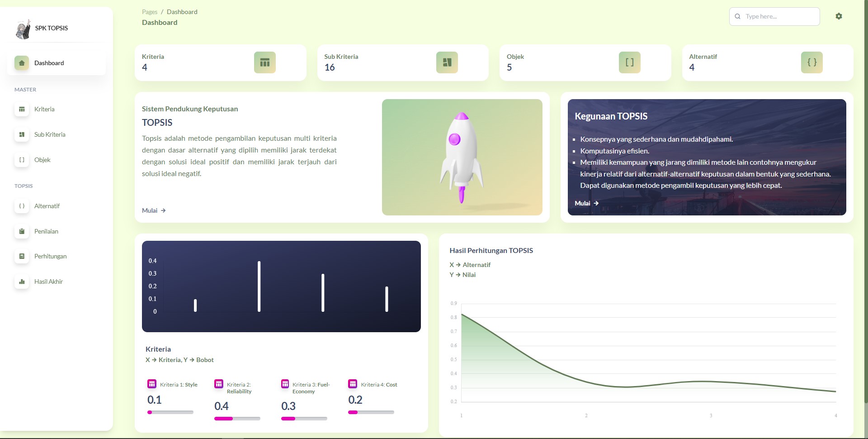Open the Perhitungan page

pos(51,256)
